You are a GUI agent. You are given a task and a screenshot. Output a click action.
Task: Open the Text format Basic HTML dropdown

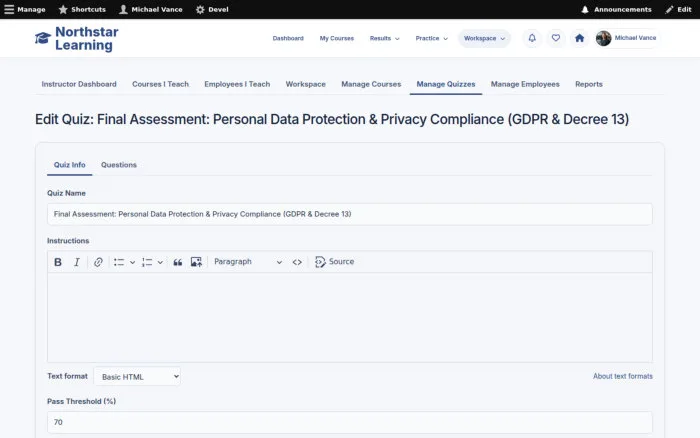coord(137,377)
